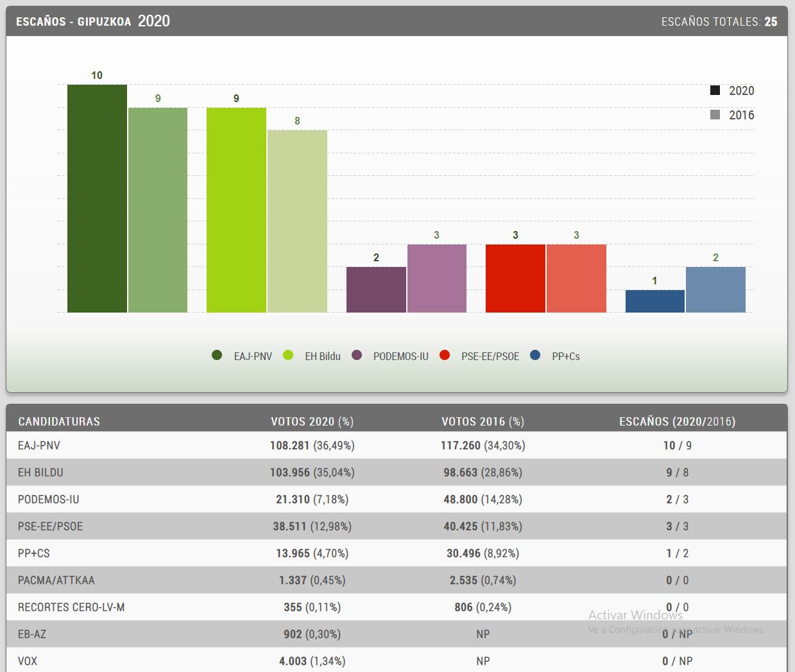Image resolution: width=795 pixels, height=672 pixels.
Task: Click the PODEMOS-IU 2016 bar with 3 seats
Action: pos(436,279)
